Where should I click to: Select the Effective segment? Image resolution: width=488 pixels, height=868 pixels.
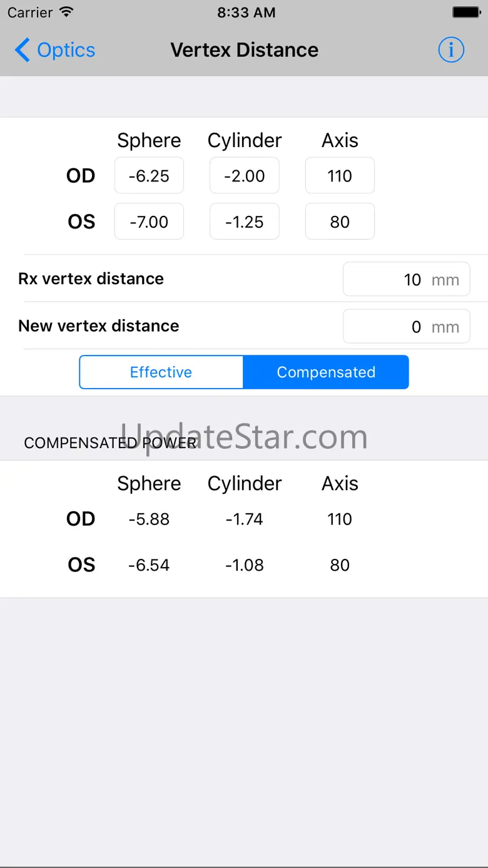[x=161, y=372]
